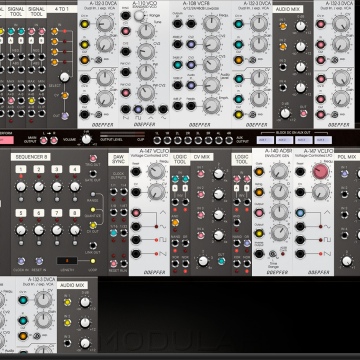Screen dimensions: 360x360
Task: Click the A-110 VCO Range knob
Action: [139, 15]
